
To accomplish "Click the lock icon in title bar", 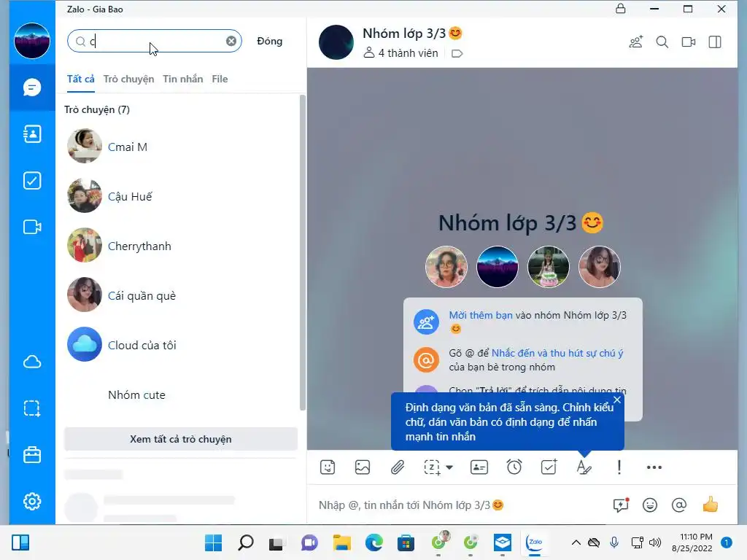I will [621, 9].
